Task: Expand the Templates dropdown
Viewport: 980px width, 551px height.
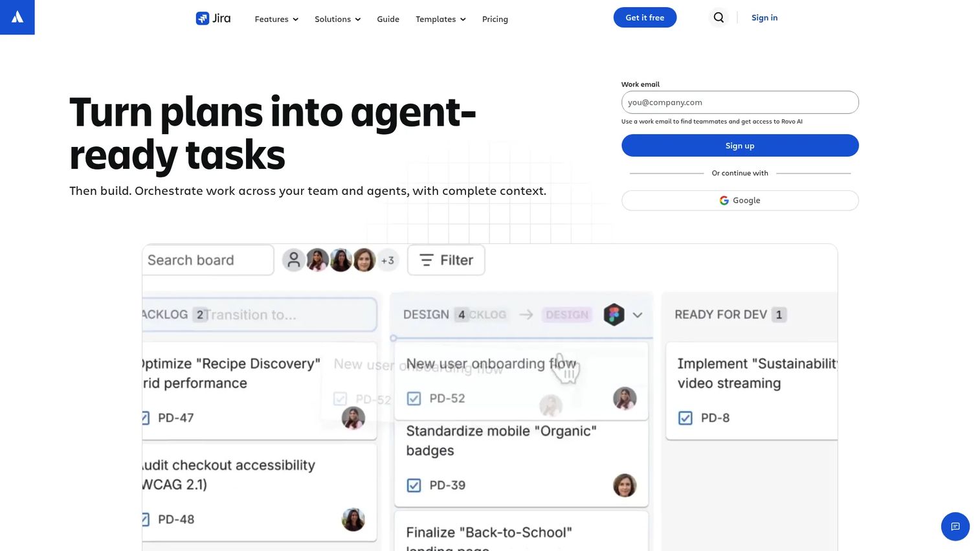Action: pyautogui.click(x=440, y=19)
